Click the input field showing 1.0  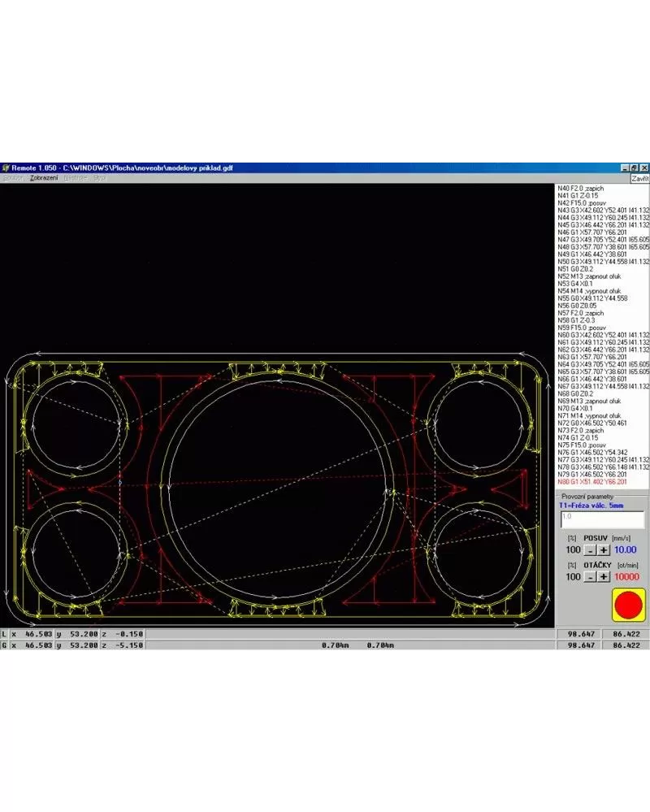click(602, 519)
